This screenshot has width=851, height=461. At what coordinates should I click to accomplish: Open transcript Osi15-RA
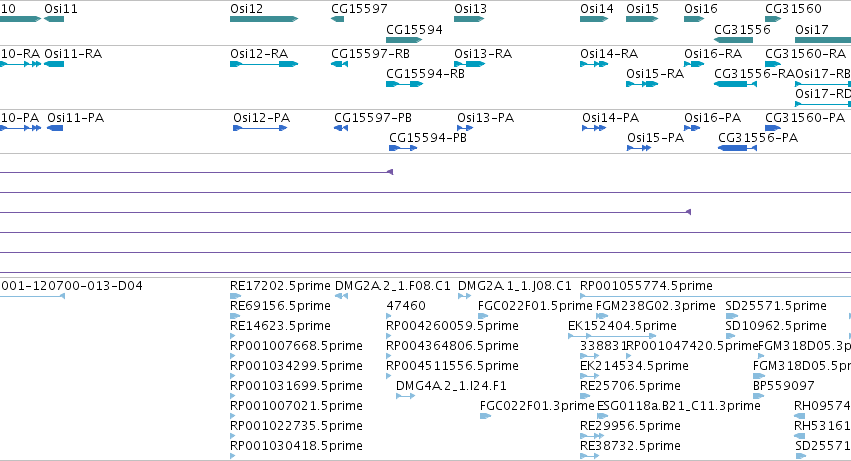click(x=642, y=84)
